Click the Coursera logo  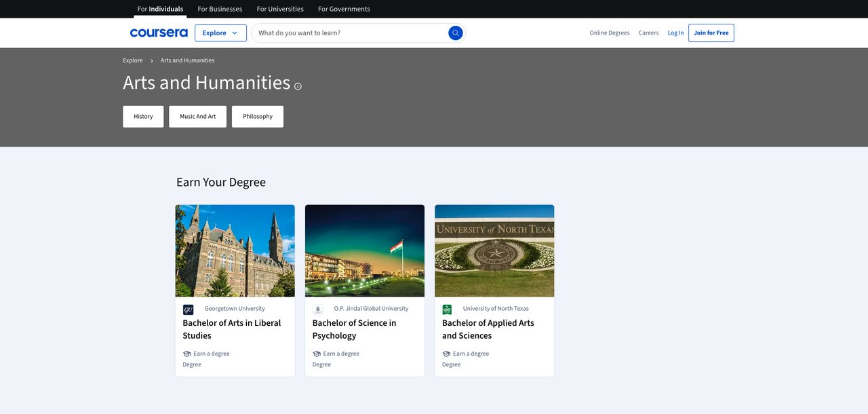[x=159, y=33]
